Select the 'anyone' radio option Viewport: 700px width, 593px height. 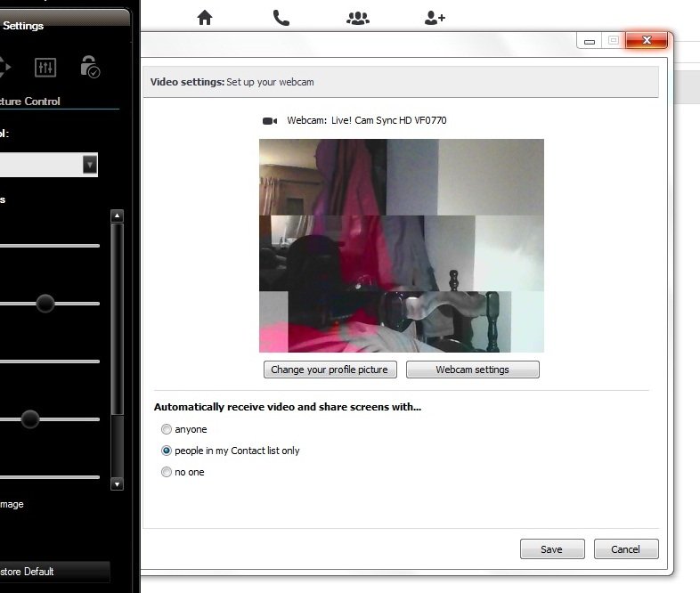(166, 429)
